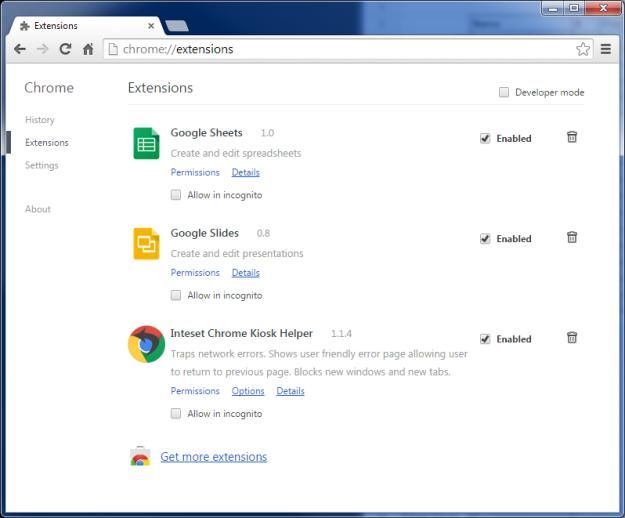625x518 pixels.
Task: Open Details for Inteset Chrome Kiosk Helper
Action: [290, 391]
